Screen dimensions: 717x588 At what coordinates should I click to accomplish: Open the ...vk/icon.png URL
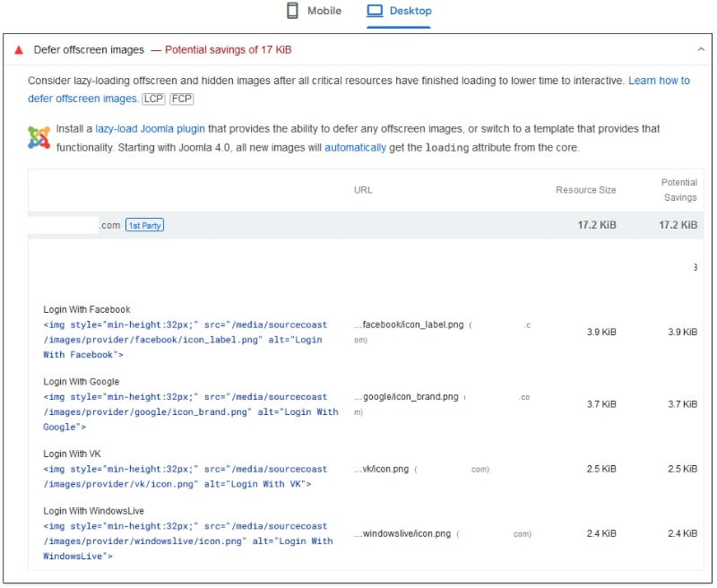(x=382, y=469)
